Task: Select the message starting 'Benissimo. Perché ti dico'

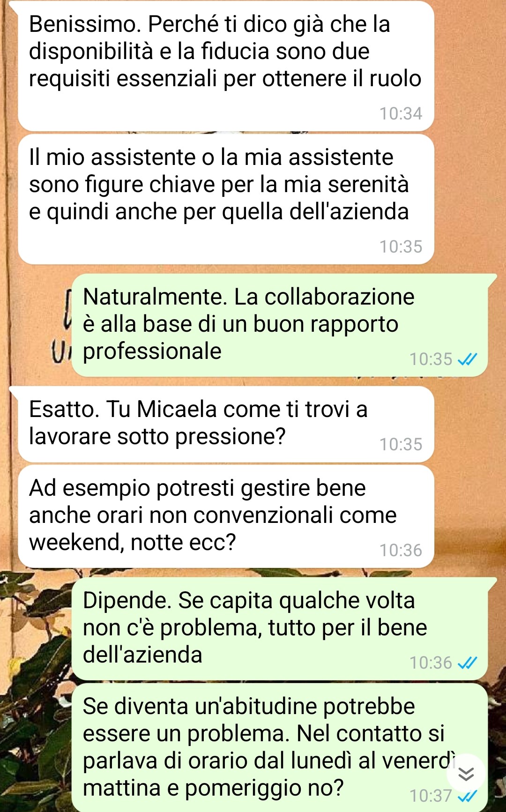Action: pyautogui.click(x=226, y=66)
